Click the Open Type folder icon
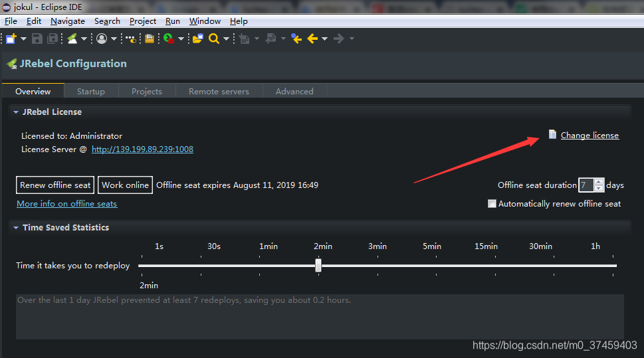The image size is (644, 358). [198, 39]
